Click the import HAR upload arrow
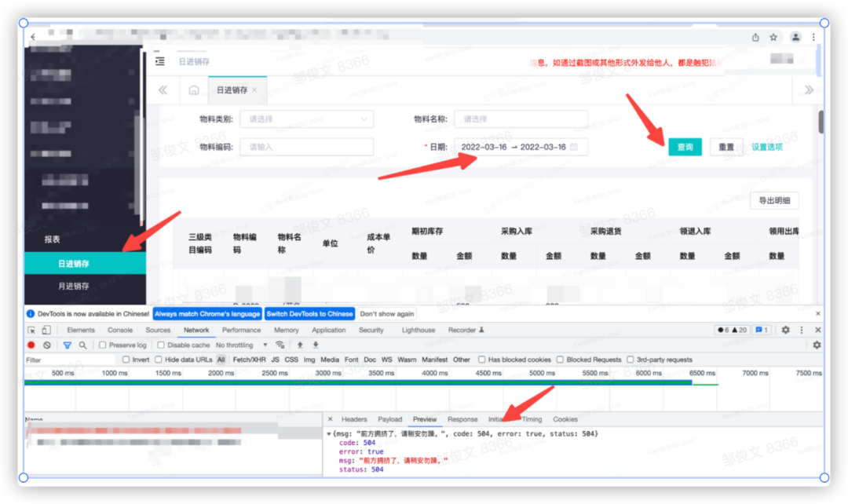 coord(300,345)
